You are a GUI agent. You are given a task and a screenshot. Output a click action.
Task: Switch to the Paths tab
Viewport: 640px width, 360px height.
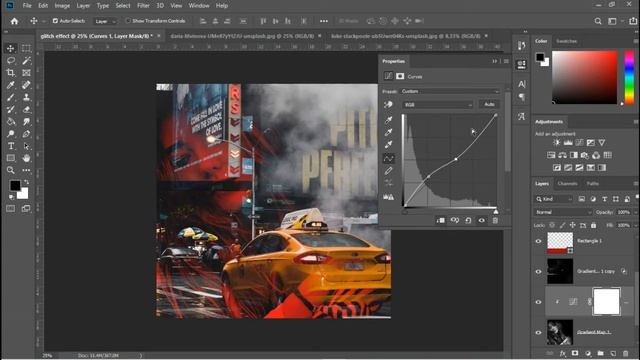point(593,184)
